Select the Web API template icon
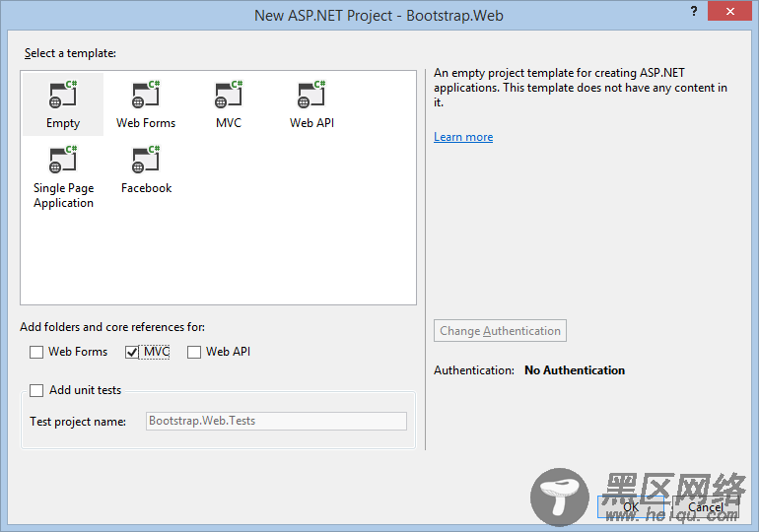Image resolution: width=759 pixels, height=532 pixels. (x=311, y=95)
